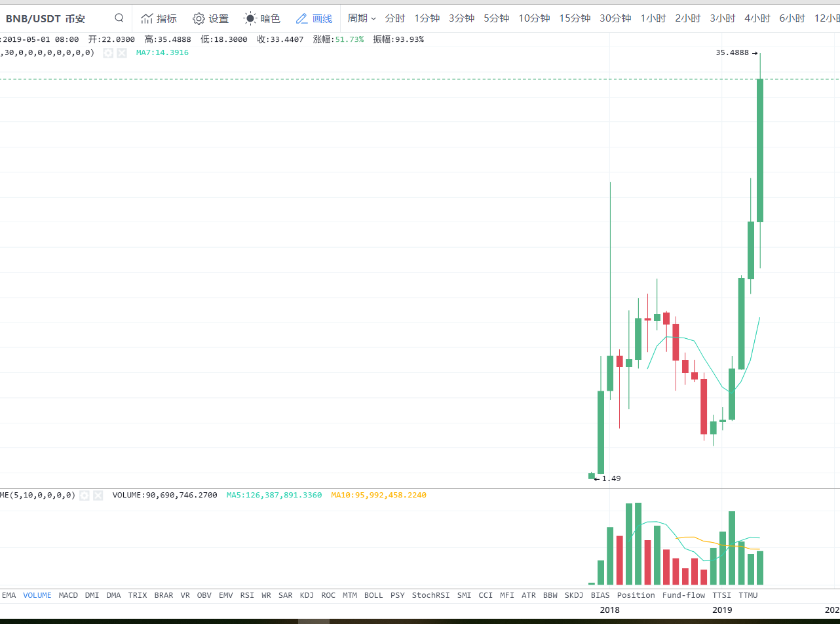Viewport: 840px width, 624px height.
Task: Switch sub-chart to VR indicator
Action: (185, 595)
